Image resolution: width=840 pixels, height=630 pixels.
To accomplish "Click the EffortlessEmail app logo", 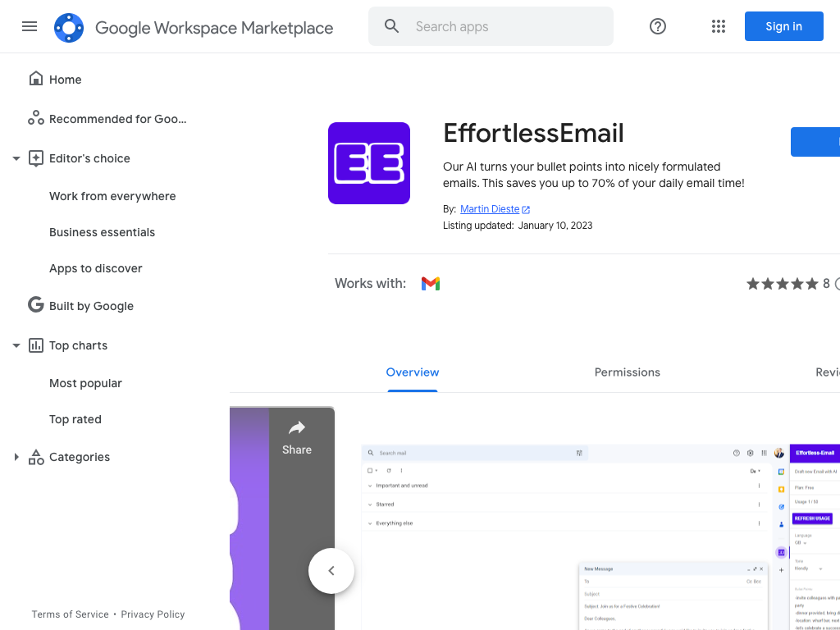I will point(369,163).
